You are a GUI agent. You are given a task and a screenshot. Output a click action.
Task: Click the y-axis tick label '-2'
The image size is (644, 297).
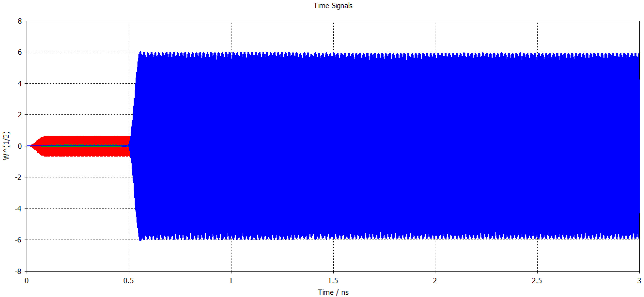tap(18, 177)
